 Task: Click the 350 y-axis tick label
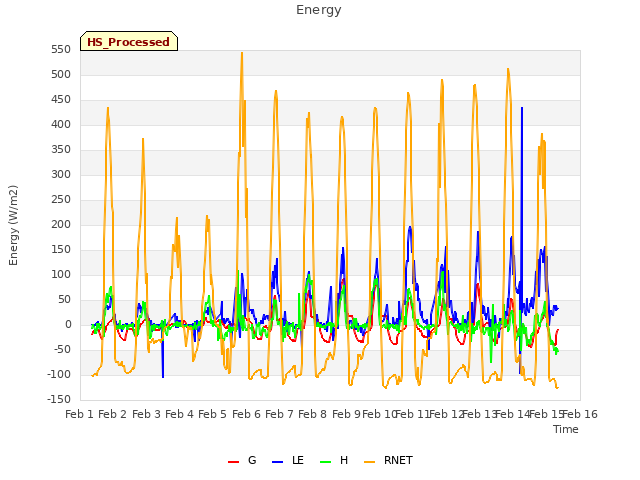point(61,150)
